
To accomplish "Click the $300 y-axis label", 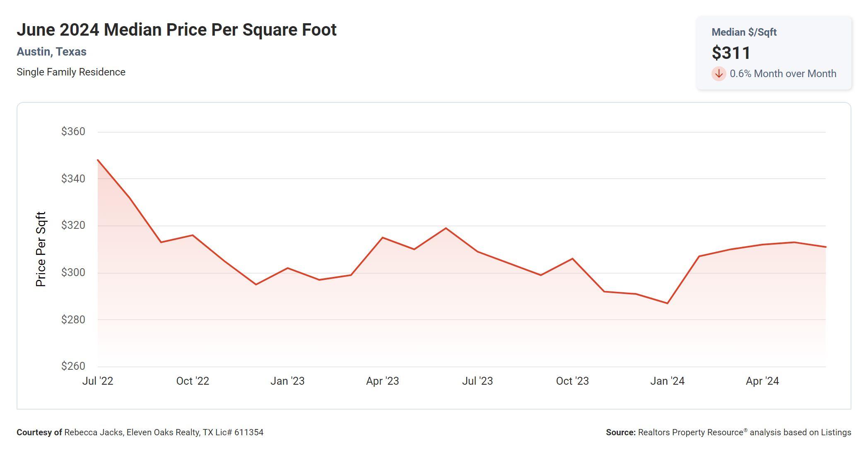I will click(73, 272).
